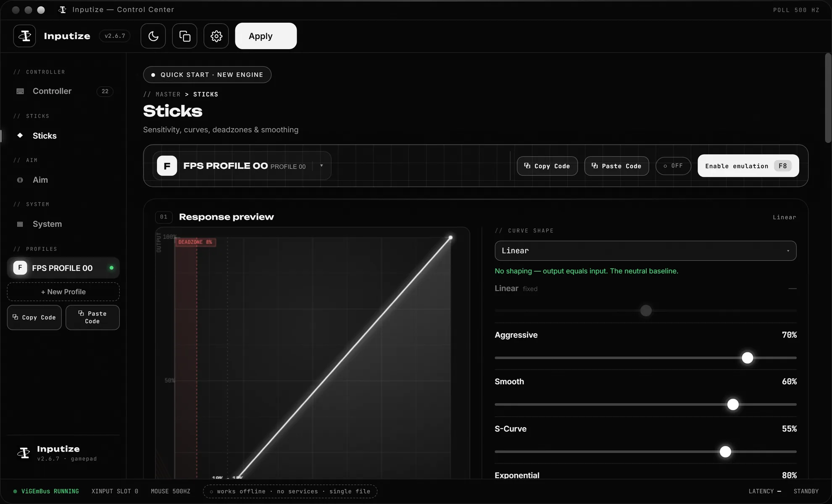Click the v2.6.7 version badge
Image resolution: width=832 pixels, height=504 pixels.
115,36
